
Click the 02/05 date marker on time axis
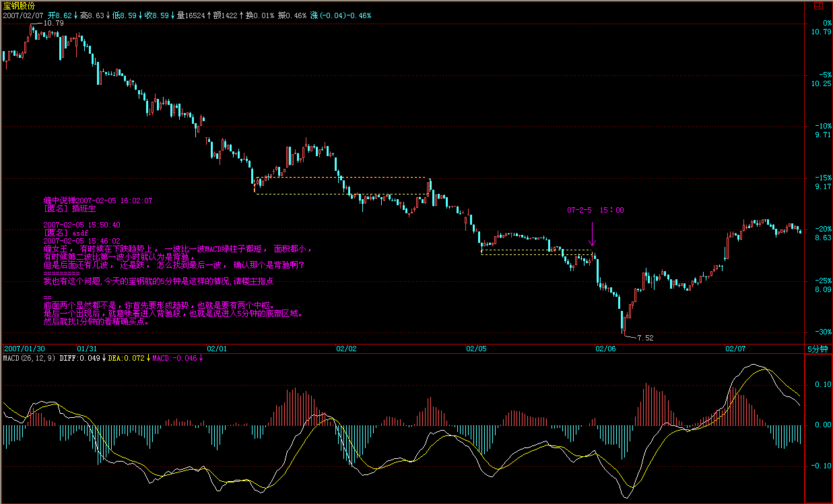point(475,349)
